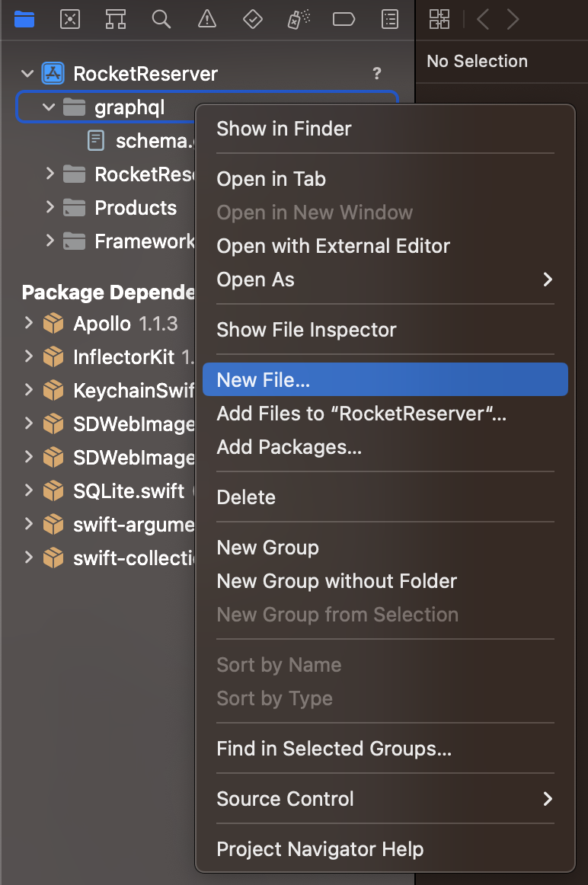Click the editor layout icon top right
588x885 pixels.
pyautogui.click(x=439, y=19)
